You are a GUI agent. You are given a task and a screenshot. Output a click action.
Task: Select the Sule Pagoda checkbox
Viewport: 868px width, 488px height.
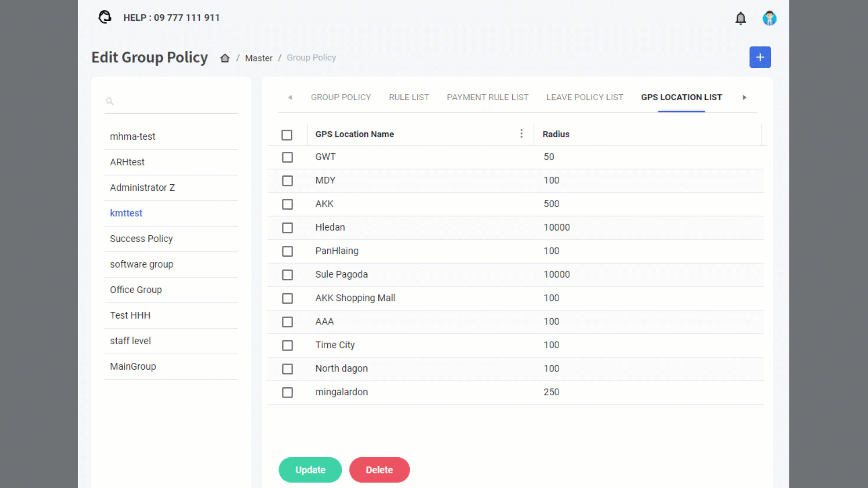[288, 275]
